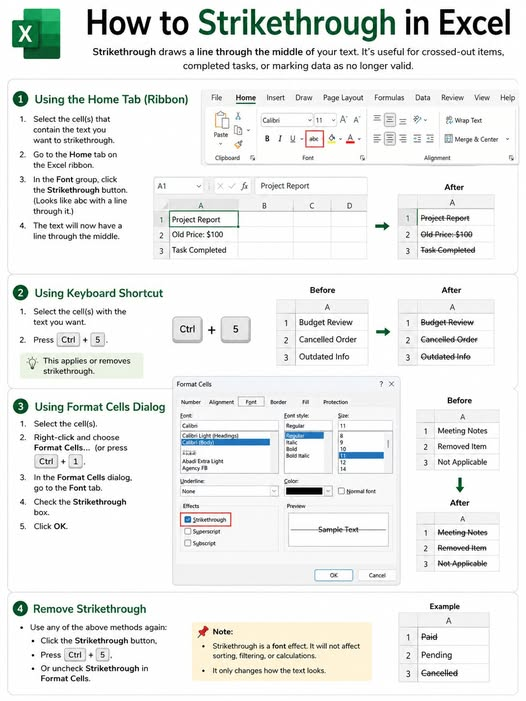Open the File ribbon tab
Image resolution: width=526 pixels, height=701 pixels.
coord(217,97)
